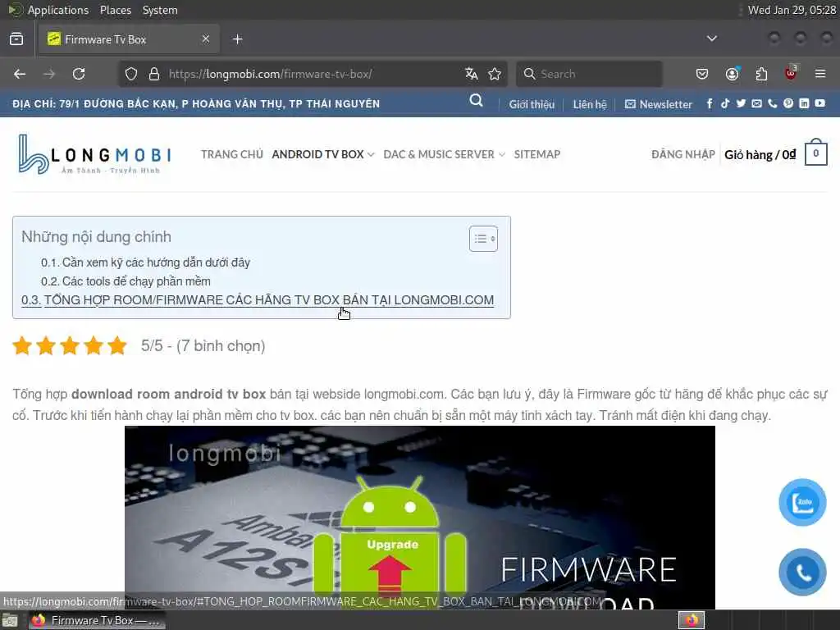Viewport: 840px width, 630px height.
Task: Jump to 0.1 Cần xem kỹ các hướng dẫn
Action: pos(145,262)
